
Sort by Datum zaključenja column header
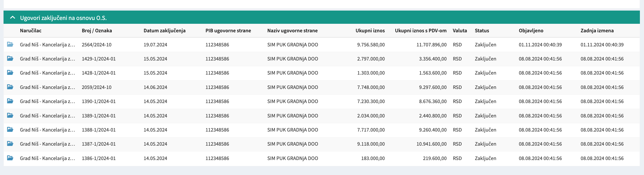pyautogui.click(x=165, y=31)
